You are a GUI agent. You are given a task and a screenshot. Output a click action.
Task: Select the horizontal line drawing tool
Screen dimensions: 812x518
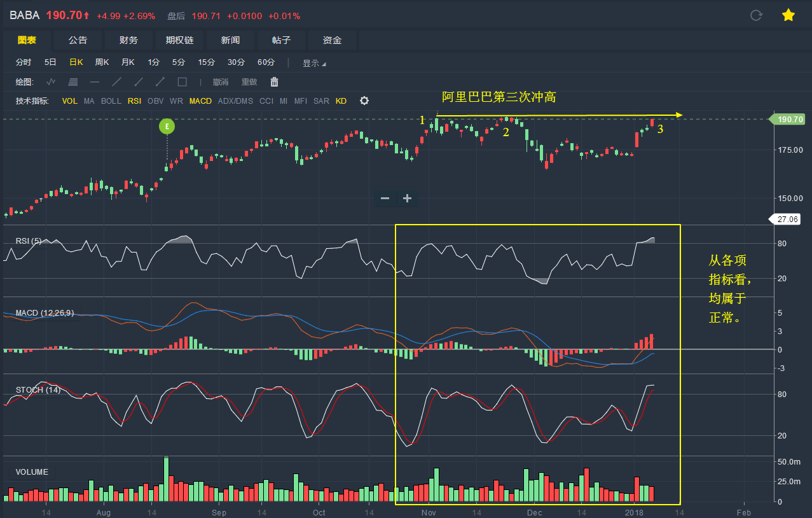pos(95,81)
